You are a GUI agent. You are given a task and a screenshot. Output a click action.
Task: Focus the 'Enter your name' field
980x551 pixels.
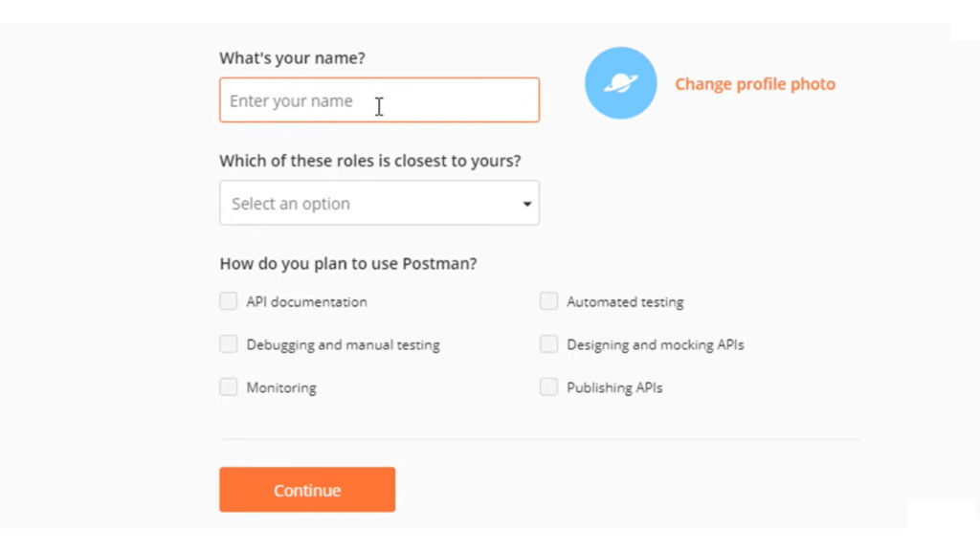(x=379, y=100)
